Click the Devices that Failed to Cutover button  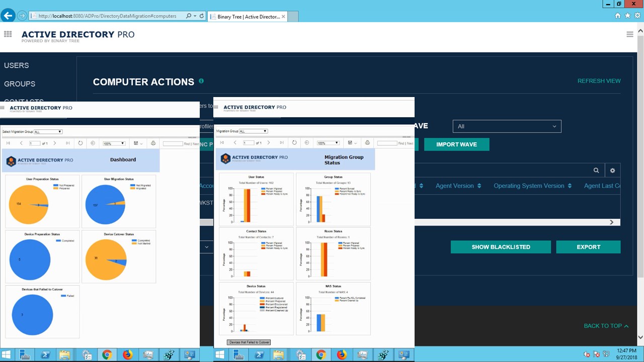249,342
